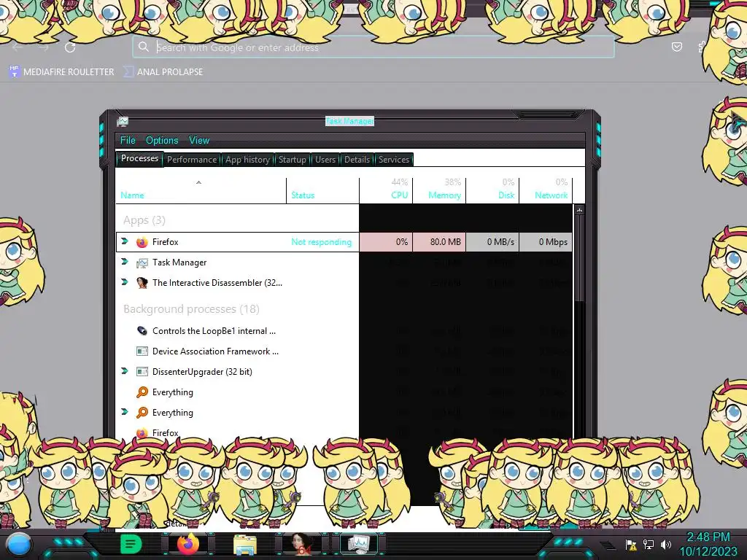Switch to the Users tab
The width and height of the screenshot is (747, 560).
(325, 160)
